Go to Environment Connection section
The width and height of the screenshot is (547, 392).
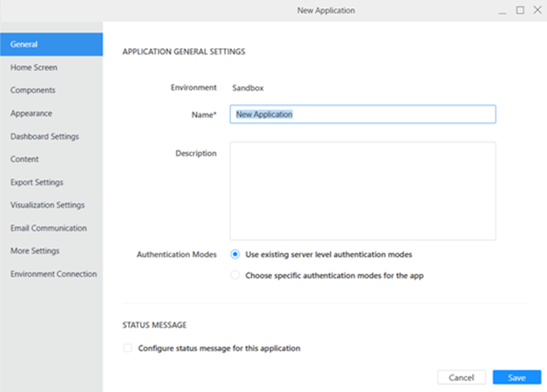pyautogui.click(x=53, y=274)
